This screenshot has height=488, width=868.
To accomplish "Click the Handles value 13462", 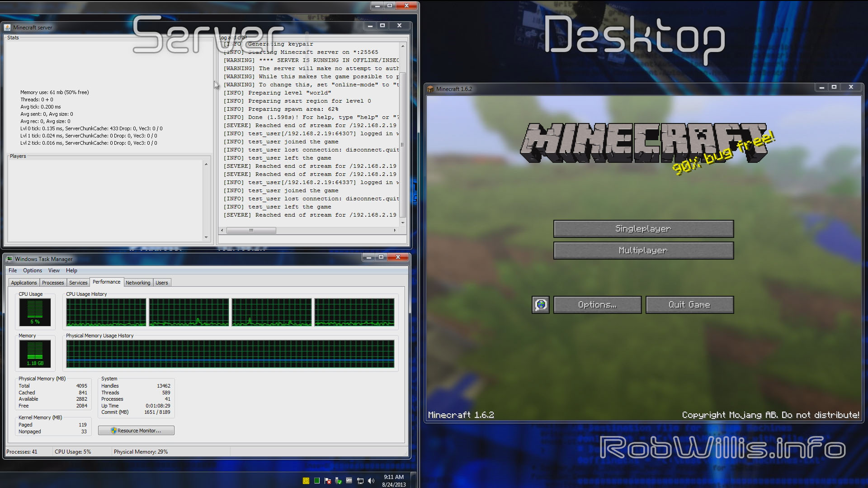I will click(x=164, y=386).
